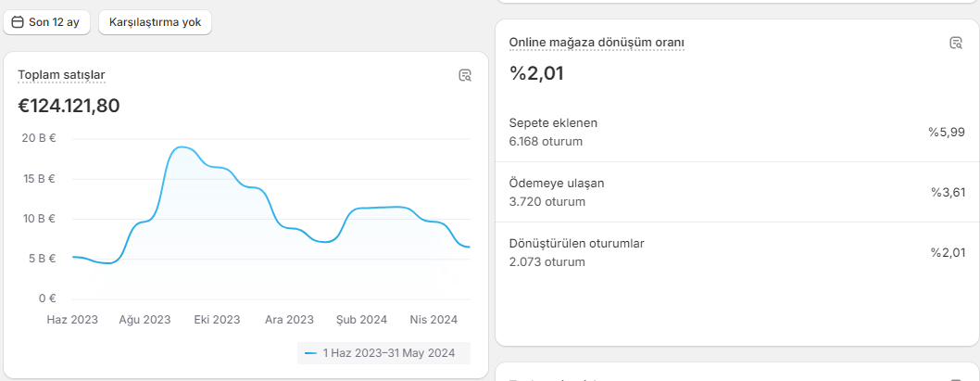Open the Karşılaştırma yok comparison selector
The height and width of the screenshot is (381, 980).
tap(155, 22)
